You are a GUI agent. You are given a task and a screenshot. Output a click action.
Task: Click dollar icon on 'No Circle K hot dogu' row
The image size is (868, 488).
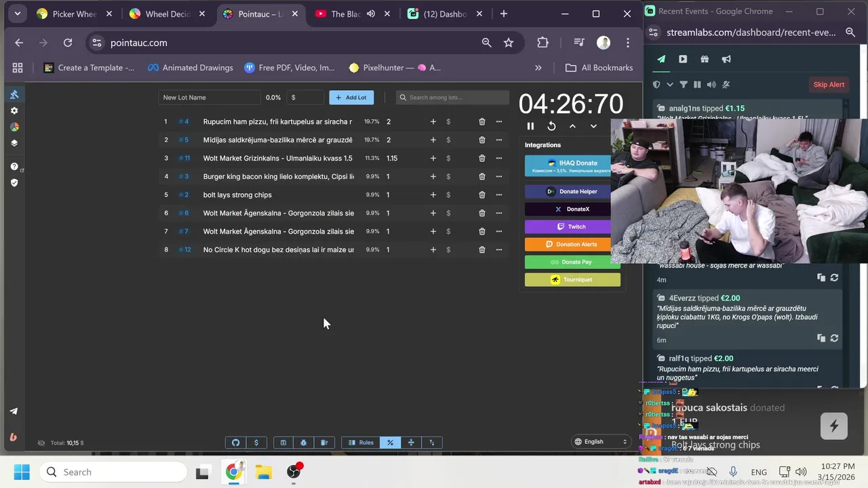point(448,249)
